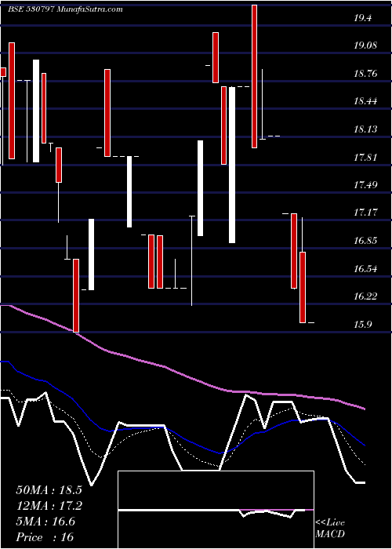Click the <<Live MACD label
Viewport: 392px width, 549px height.
pos(330,529)
